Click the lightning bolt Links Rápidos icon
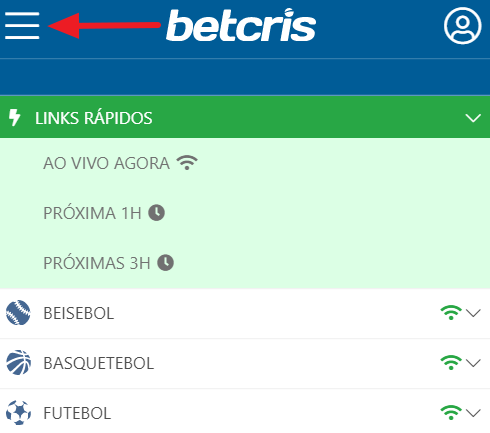 point(14,118)
